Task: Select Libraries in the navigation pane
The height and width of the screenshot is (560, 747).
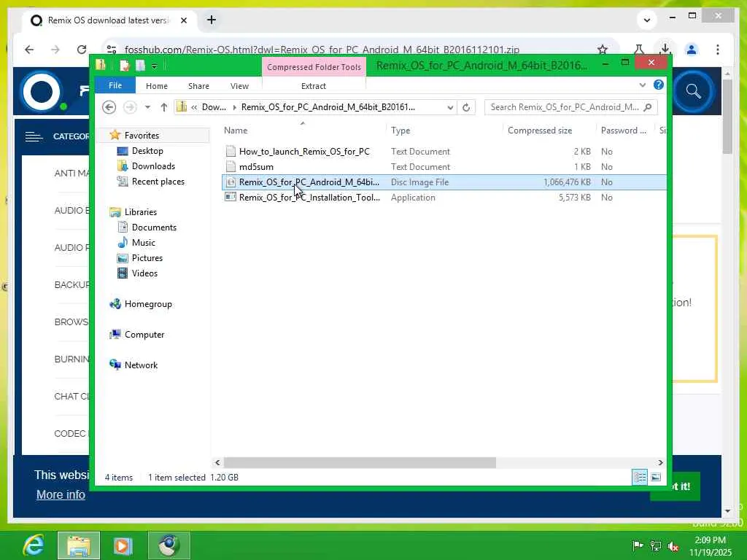Action: point(141,212)
